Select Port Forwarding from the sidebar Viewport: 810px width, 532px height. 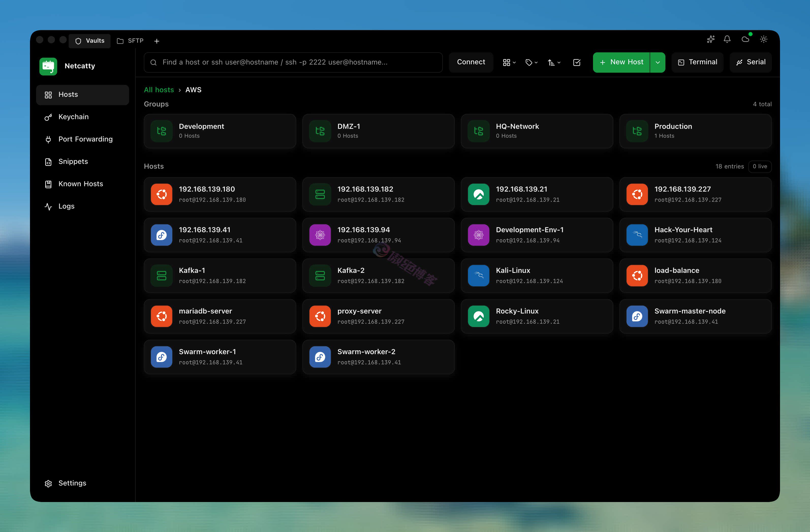point(85,139)
